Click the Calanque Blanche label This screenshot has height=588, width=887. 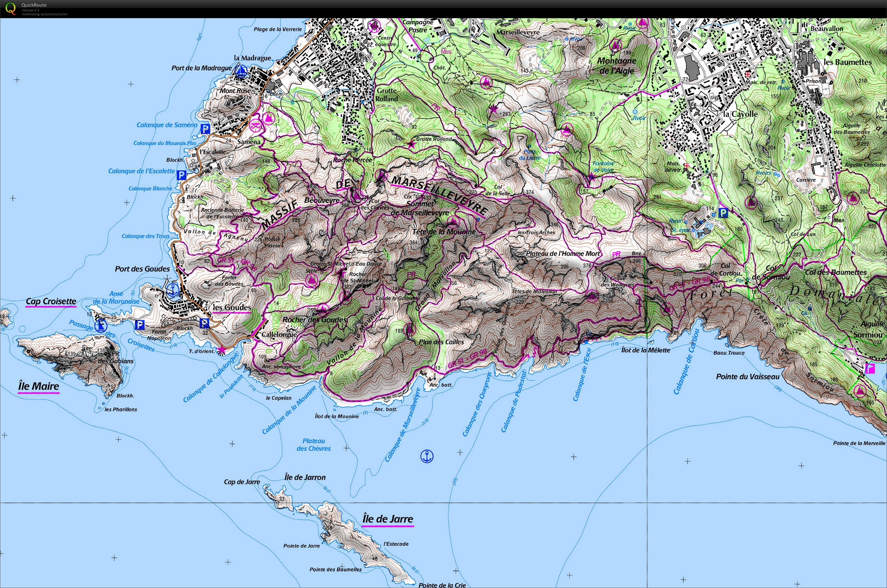tap(150, 188)
